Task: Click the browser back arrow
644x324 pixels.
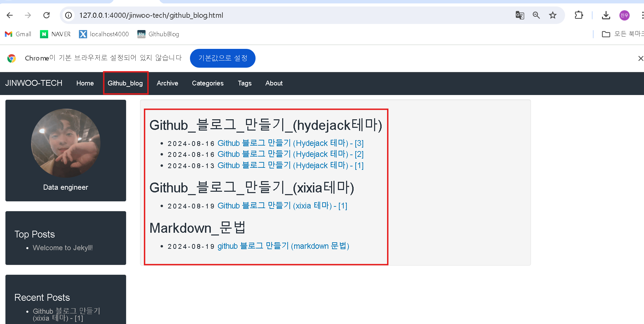Action: point(10,15)
